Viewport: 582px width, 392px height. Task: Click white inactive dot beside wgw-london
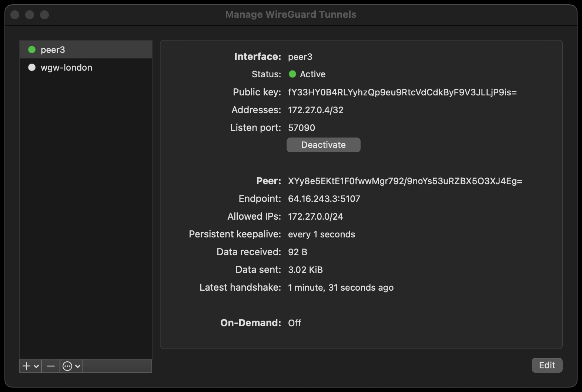coord(32,67)
